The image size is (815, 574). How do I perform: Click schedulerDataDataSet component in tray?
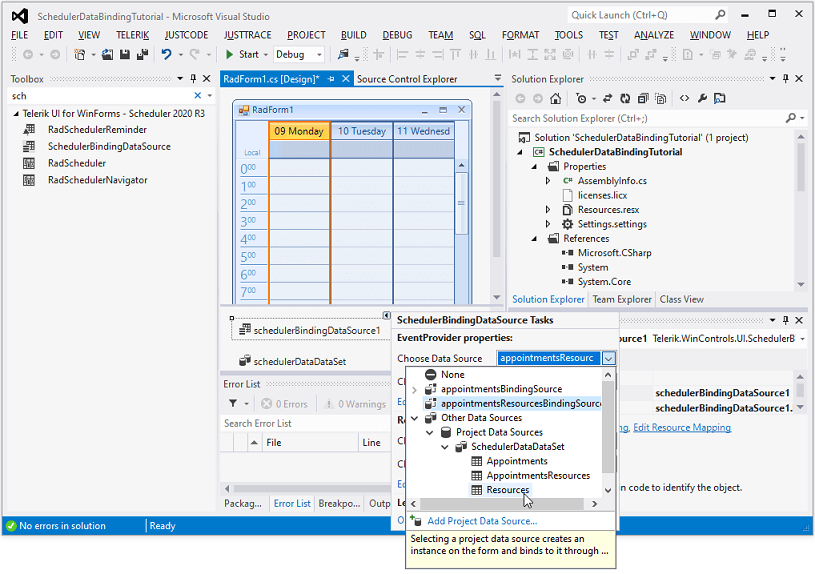[x=293, y=361]
